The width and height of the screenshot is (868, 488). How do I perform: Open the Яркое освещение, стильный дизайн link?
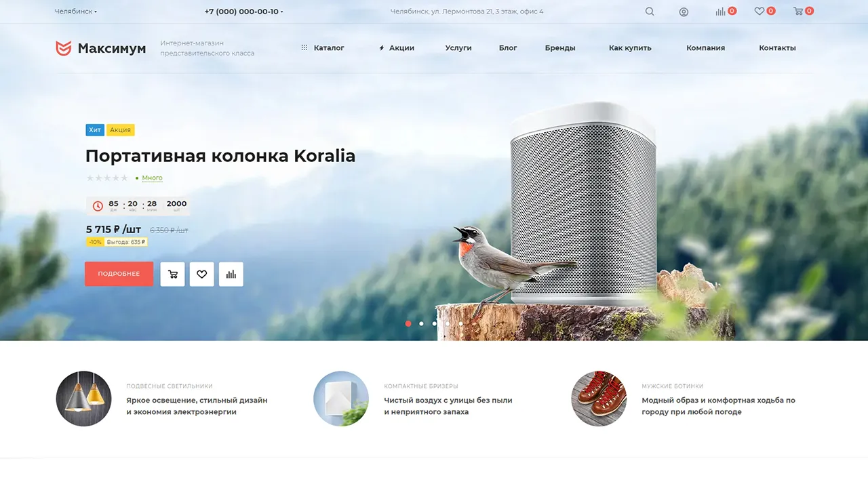coord(197,406)
